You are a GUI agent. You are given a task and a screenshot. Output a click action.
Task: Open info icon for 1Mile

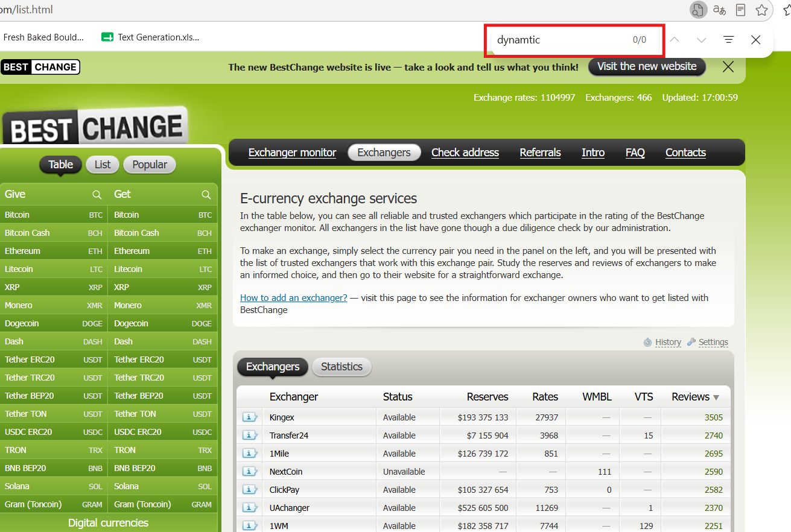tap(250, 454)
